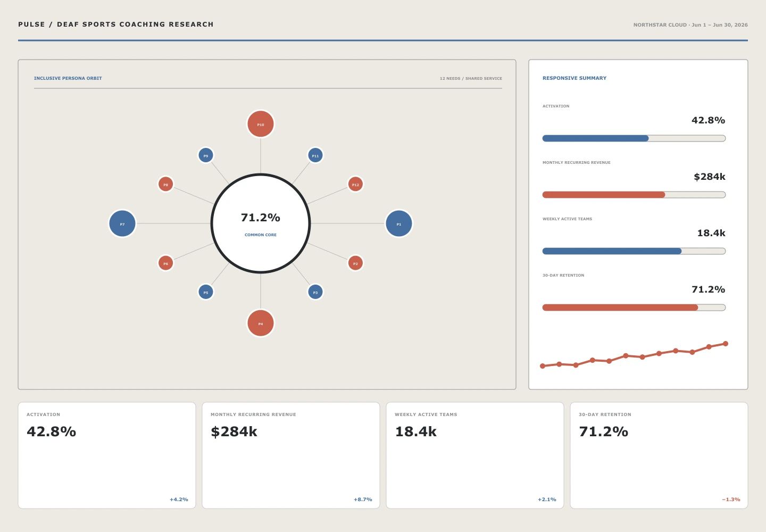Image resolution: width=766 pixels, height=532 pixels.
Task: Click "$284k" in the Responsive Summary panel
Action: click(710, 177)
